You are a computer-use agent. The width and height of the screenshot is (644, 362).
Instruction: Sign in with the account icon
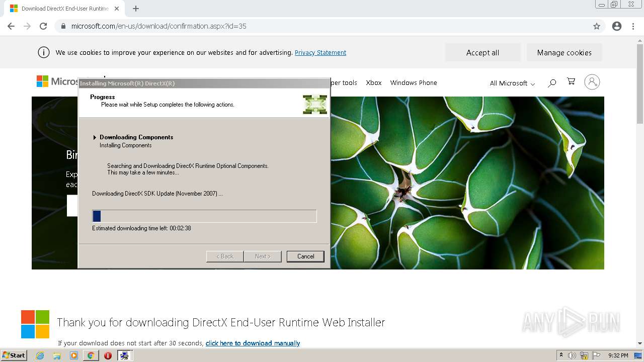coord(592,82)
